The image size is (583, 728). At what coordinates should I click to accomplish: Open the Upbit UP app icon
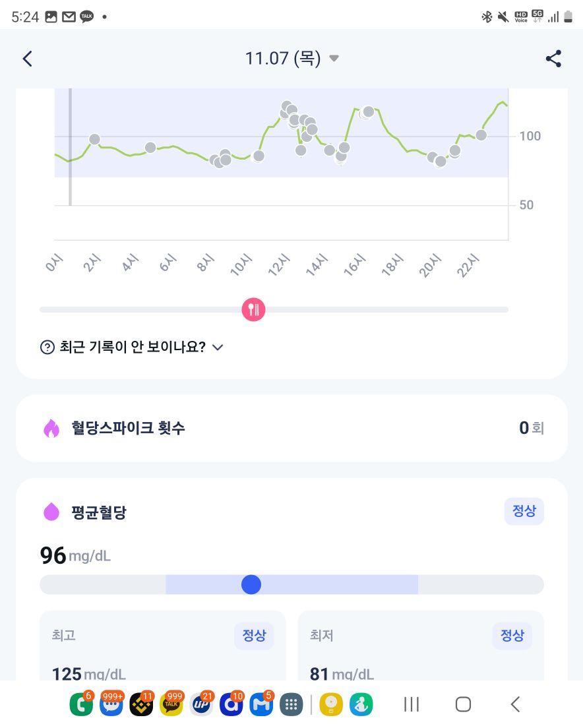201,704
